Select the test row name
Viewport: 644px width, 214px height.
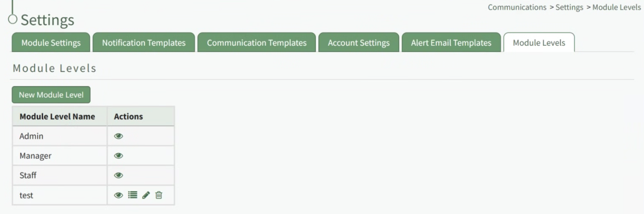pyautogui.click(x=26, y=195)
